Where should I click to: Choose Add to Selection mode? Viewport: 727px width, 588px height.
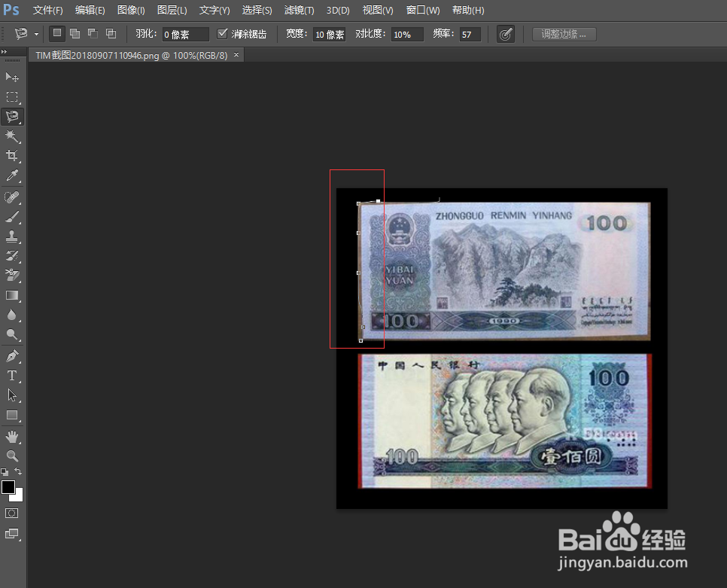pos(75,33)
